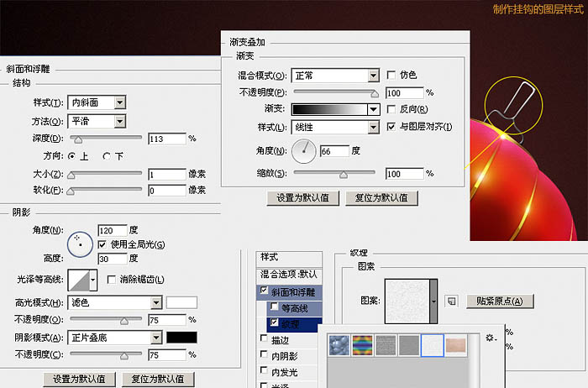
Task: Enable the 反向 checkbox
Action: [x=391, y=109]
